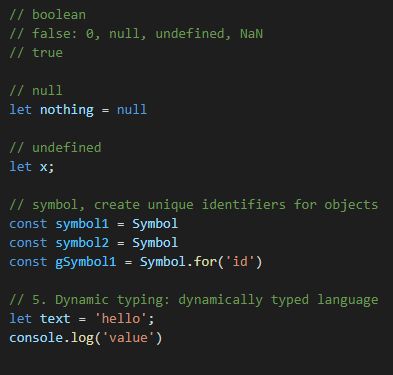This screenshot has height=375, width=393.
Task: Click the 'let' keyword before nothing
Action: point(20,110)
